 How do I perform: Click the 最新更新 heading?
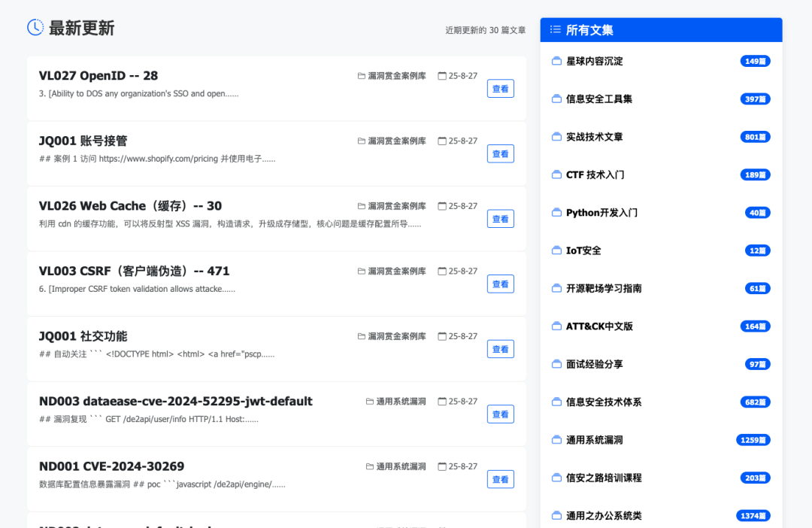click(x=81, y=28)
